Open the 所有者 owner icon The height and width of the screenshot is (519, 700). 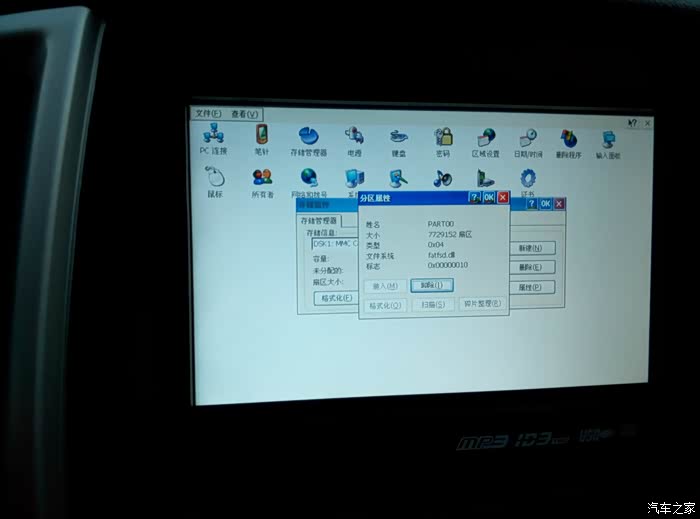[x=262, y=178]
